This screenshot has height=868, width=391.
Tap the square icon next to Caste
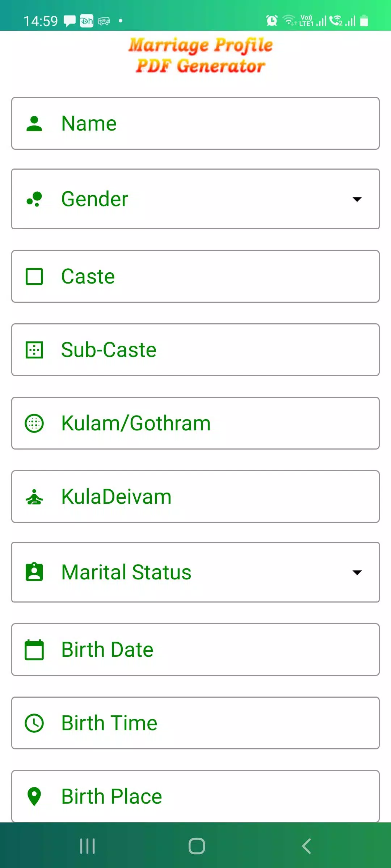tap(34, 277)
